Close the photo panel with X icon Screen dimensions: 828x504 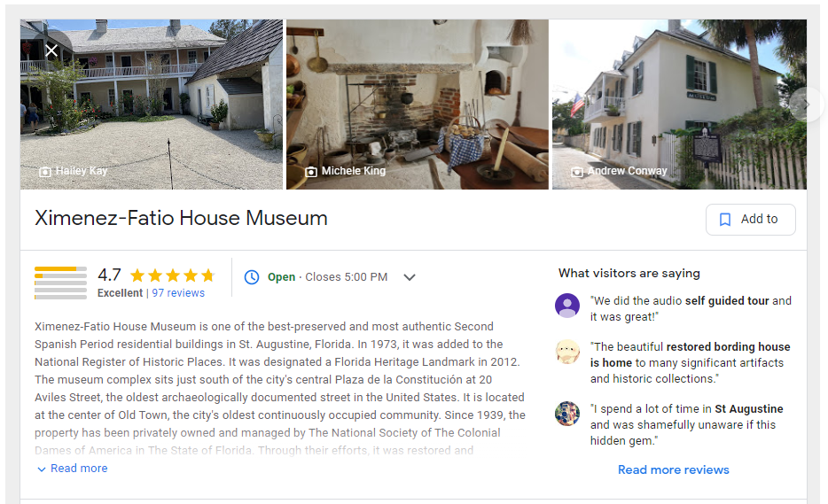51,50
